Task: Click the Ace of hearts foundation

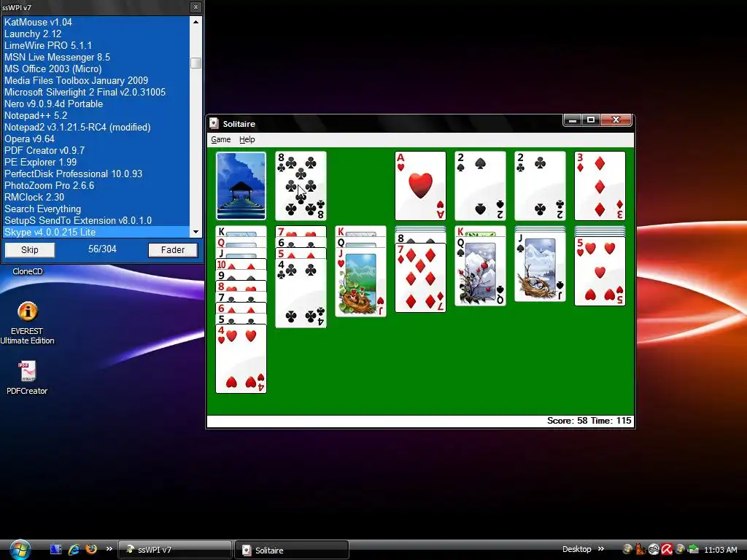Action: [420, 186]
